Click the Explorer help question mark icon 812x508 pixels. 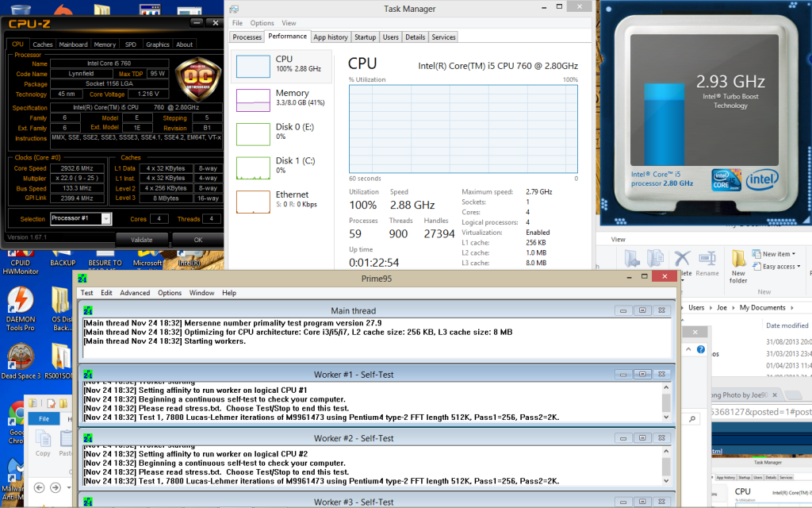click(x=701, y=349)
